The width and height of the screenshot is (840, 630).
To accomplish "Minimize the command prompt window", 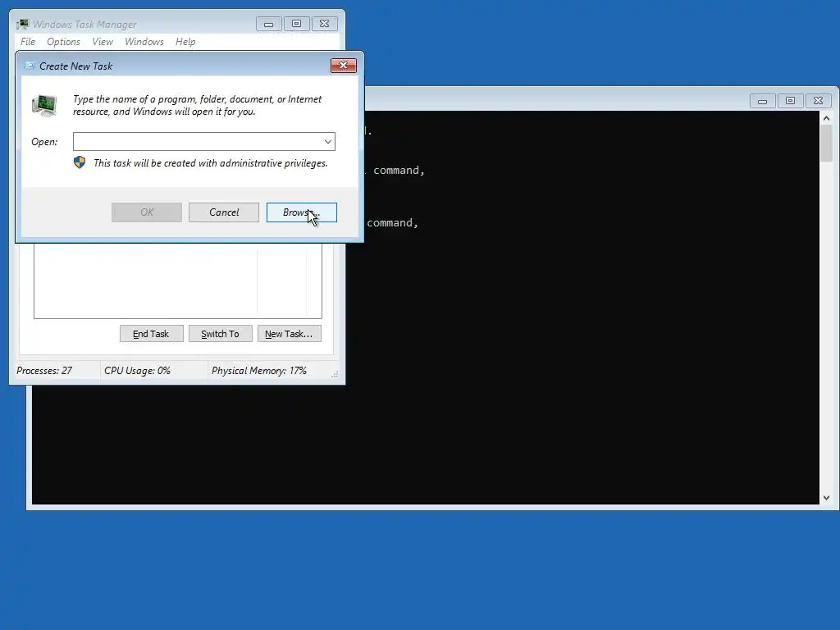I will point(763,101).
